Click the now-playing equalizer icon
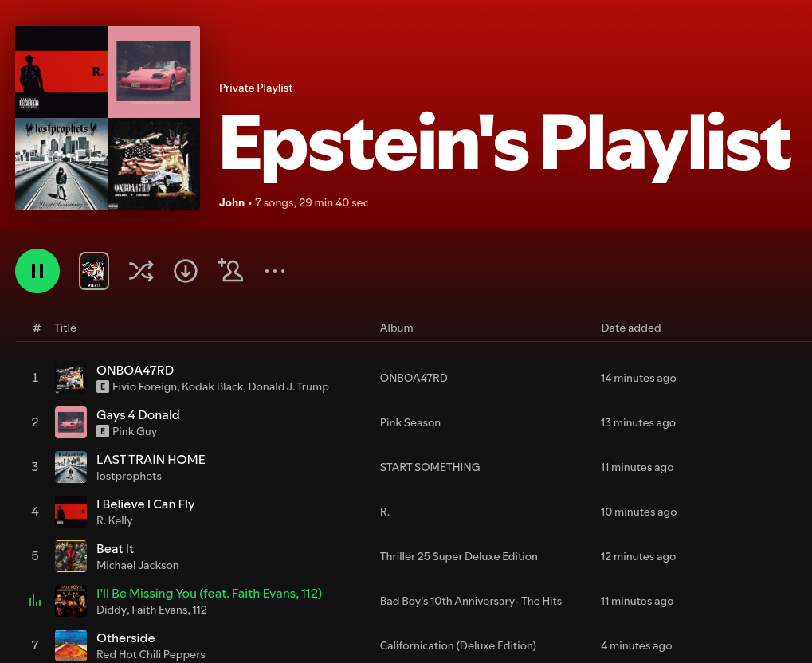 tap(35, 600)
